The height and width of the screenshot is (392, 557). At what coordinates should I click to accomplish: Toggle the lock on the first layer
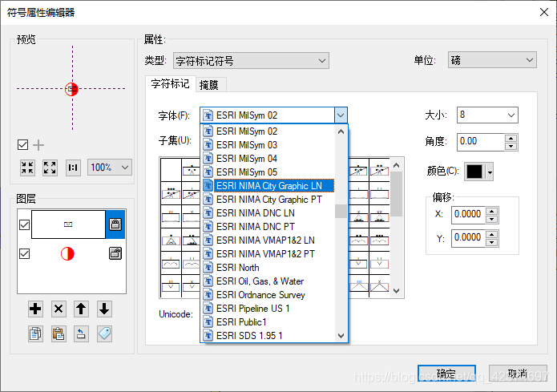(x=115, y=224)
